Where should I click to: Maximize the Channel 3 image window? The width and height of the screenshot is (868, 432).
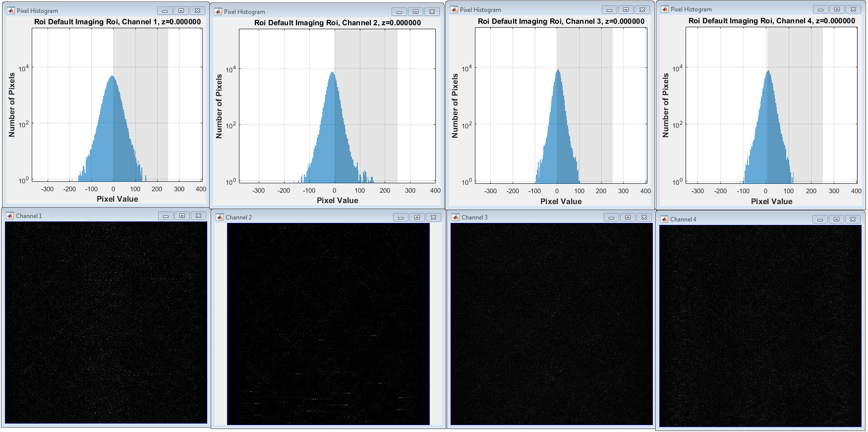tap(628, 217)
